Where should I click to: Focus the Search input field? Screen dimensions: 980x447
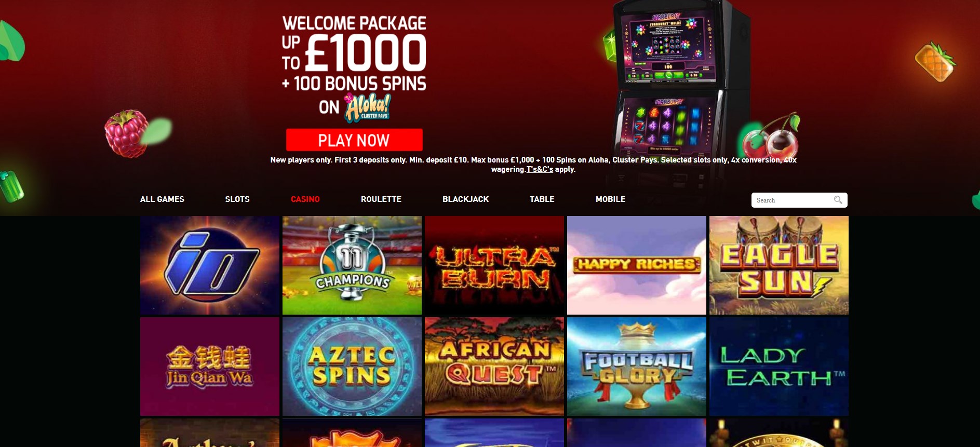pos(793,200)
